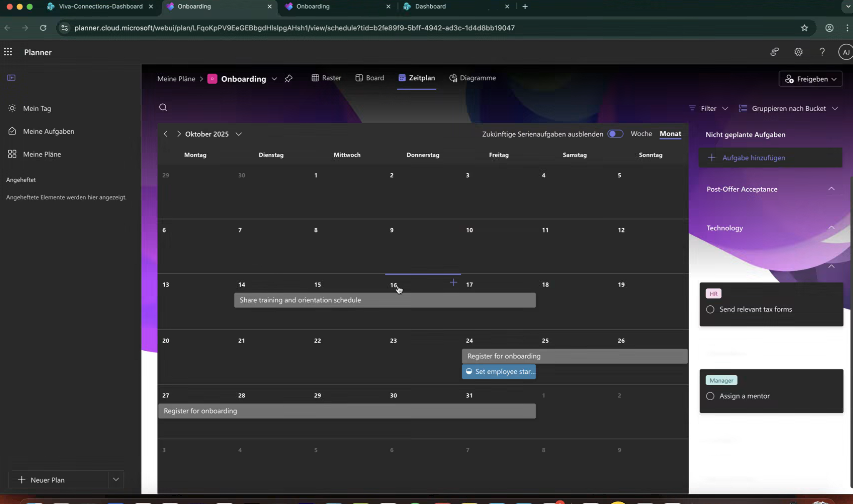Viewport: 853px width, 504px height.
Task: Mark Assign a mentor as complete
Action: pyautogui.click(x=710, y=396)
